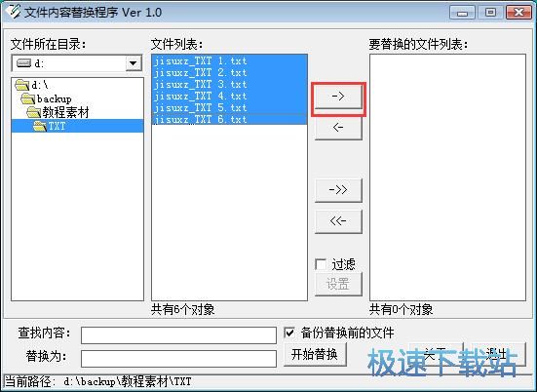This screenshot has width=537, height=392.
Task: Click in the 替换为 replacement input field
Action: click(178, 359)
